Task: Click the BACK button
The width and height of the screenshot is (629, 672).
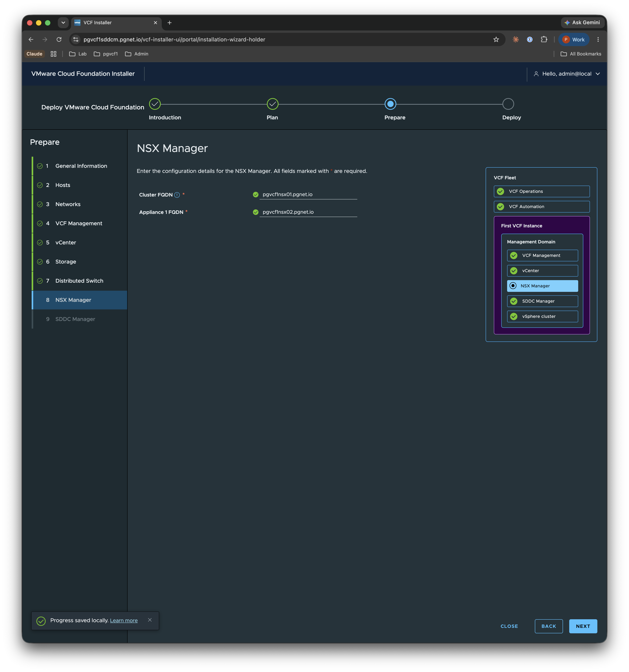Action: coord(549,626)
